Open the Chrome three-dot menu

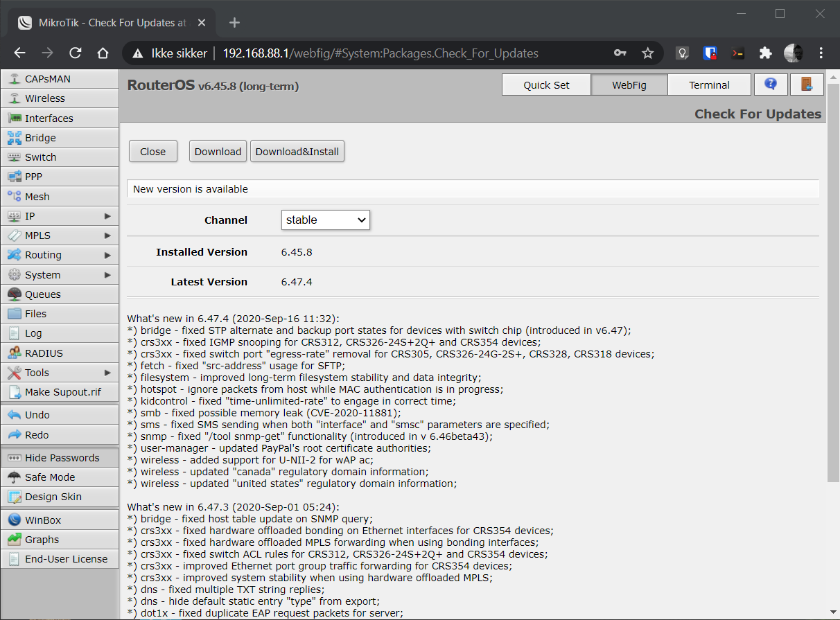click(821, 53)
